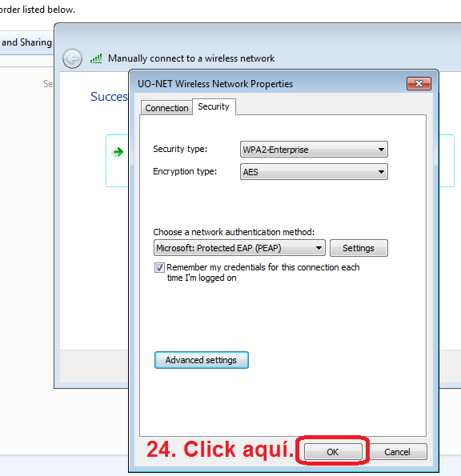This screenshot has height=476, width=461.
Task: Expand the network authentication method dropdown
Action: (239, 248)
